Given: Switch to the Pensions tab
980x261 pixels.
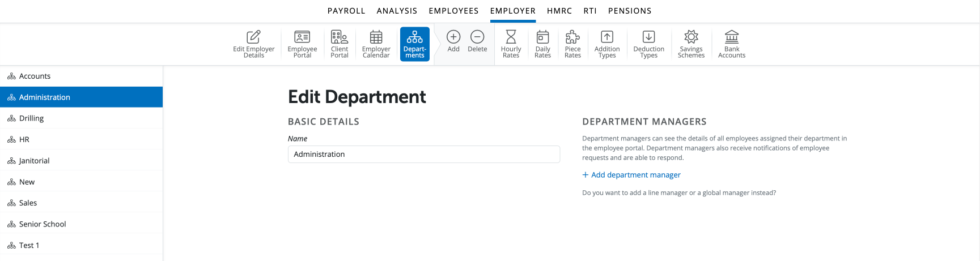Looking at the screenshot, I should (x=630, y=11).
